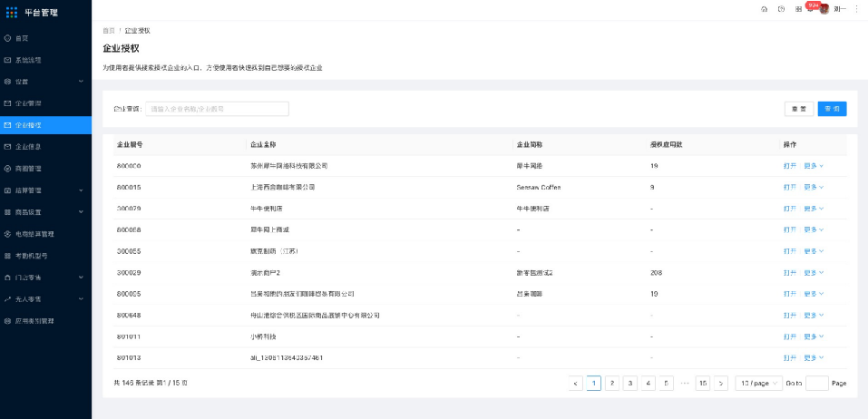Screen dimensions: 868x419
Task: Click the 首页 sidebar icon
Action: [x=7, y=38]
